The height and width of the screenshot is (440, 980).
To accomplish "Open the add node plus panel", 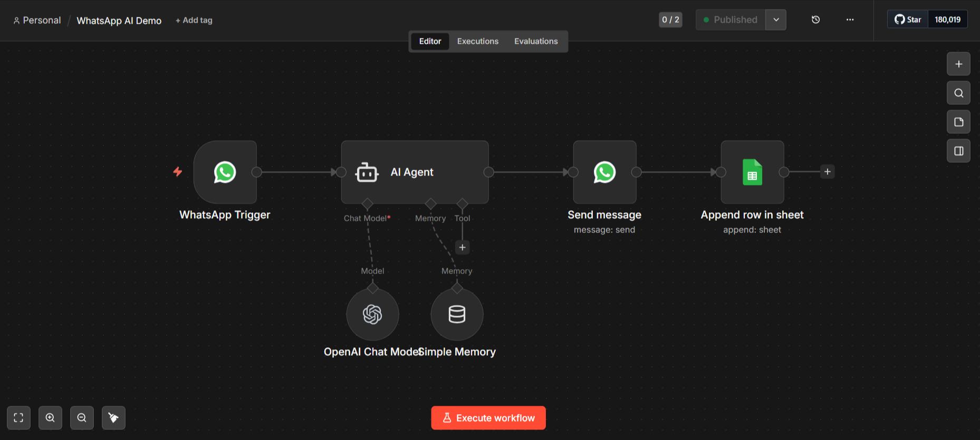I will click(958, 64).
